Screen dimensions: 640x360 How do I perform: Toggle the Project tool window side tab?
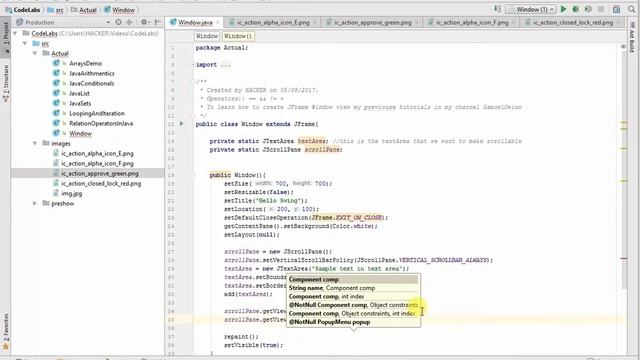(x=6, y=36)
